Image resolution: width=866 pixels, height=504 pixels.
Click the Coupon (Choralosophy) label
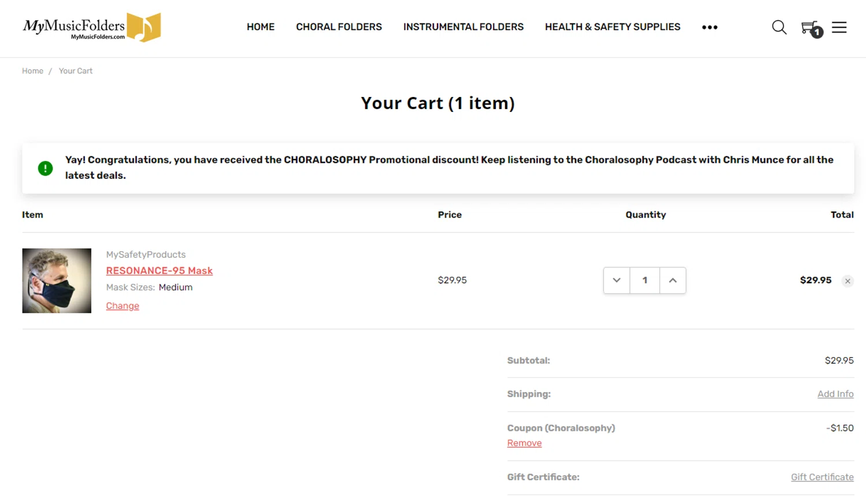point(561,428)
